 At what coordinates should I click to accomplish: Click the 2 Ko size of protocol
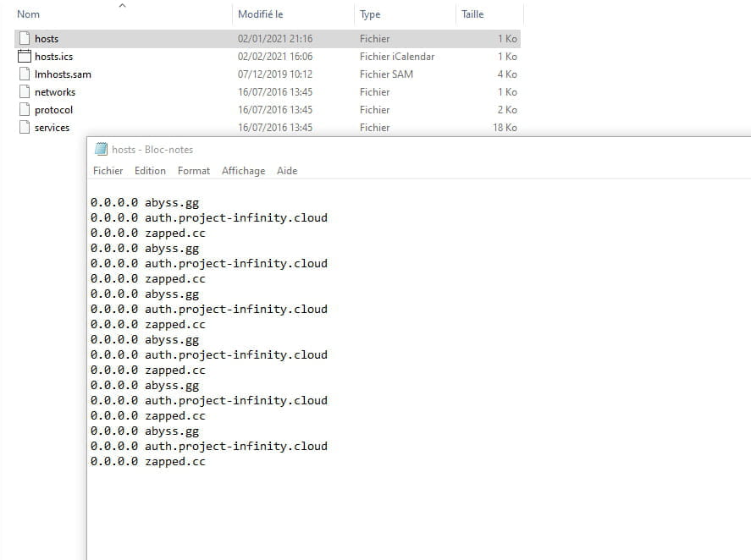(x=506, y=110)
